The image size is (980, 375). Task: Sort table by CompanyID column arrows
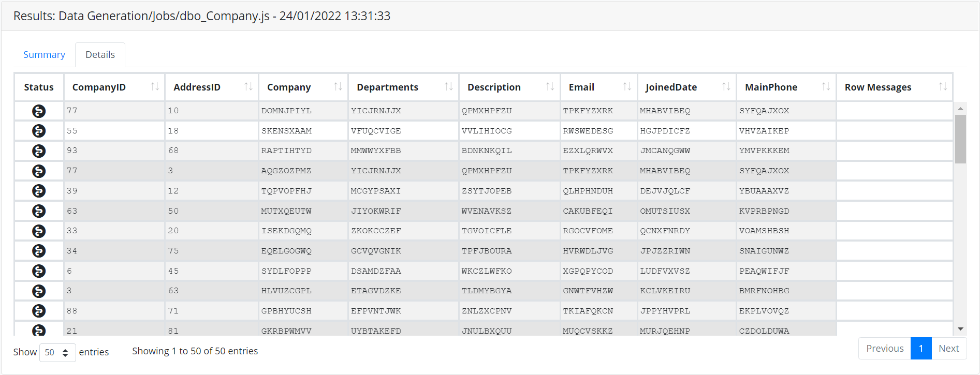(x=155, y=87)
